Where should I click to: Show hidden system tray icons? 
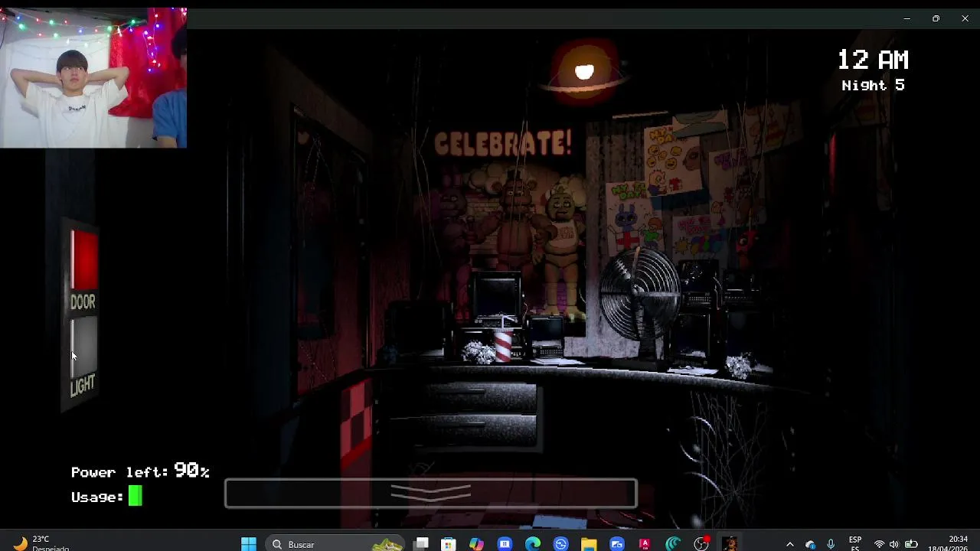click(x=790, y=544)
